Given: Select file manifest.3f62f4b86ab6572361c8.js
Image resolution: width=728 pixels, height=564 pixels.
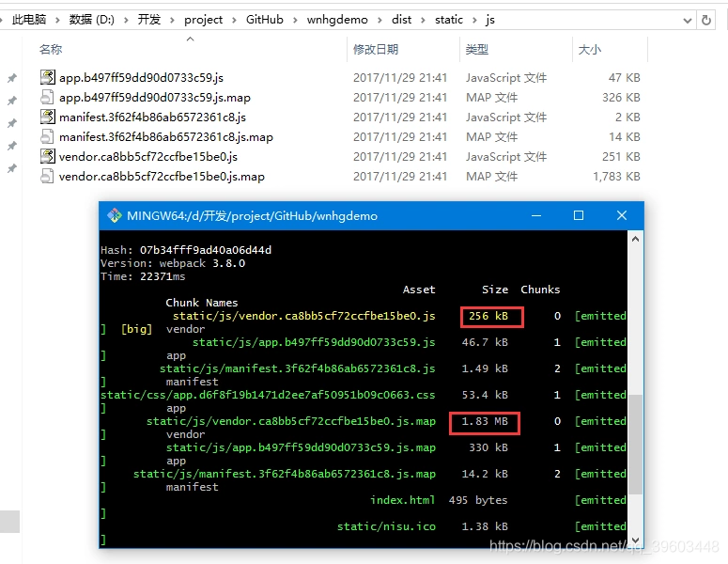Looking at the screenshot, I should click(x=152, y=117).
